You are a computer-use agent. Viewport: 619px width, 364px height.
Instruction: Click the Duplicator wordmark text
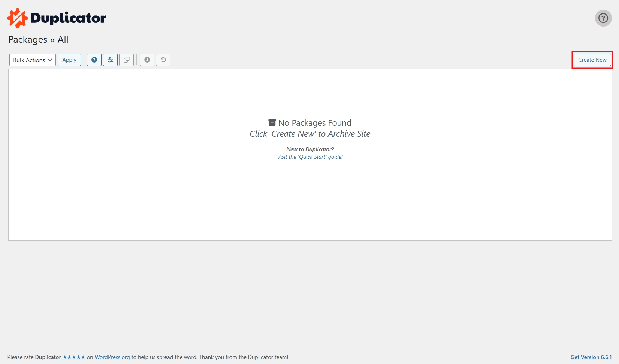tap(68, 18)
